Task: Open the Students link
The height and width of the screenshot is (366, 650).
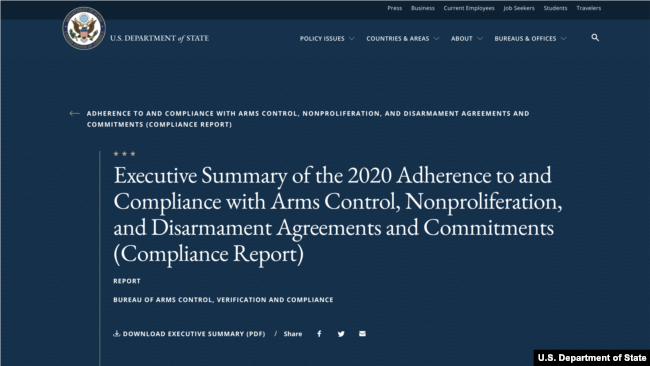Action: pos(555,8)
